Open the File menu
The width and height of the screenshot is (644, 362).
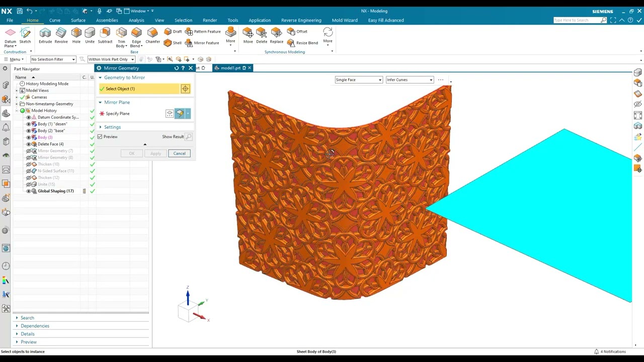[10, 20]
